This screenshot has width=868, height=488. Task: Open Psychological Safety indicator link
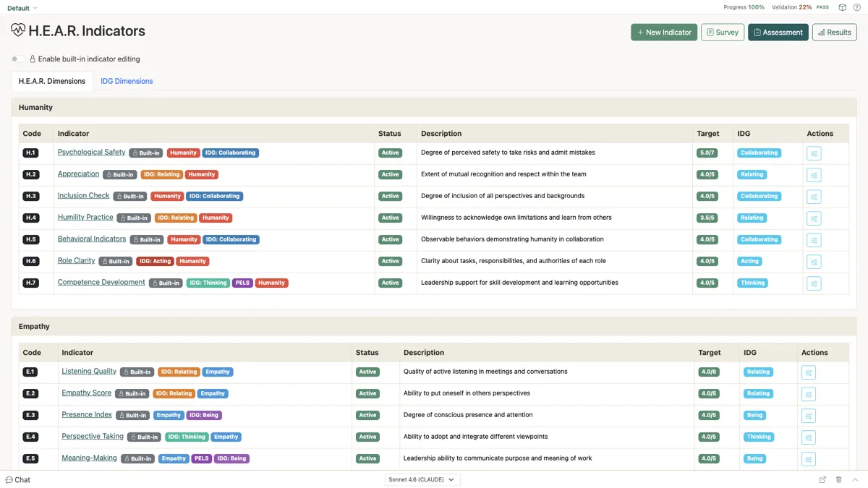[x=91, y=152]
